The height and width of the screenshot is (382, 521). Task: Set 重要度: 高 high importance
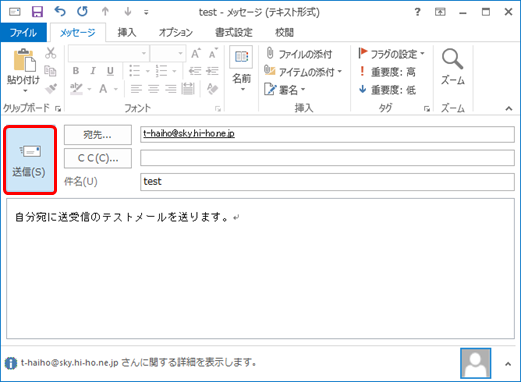[387, 71]
